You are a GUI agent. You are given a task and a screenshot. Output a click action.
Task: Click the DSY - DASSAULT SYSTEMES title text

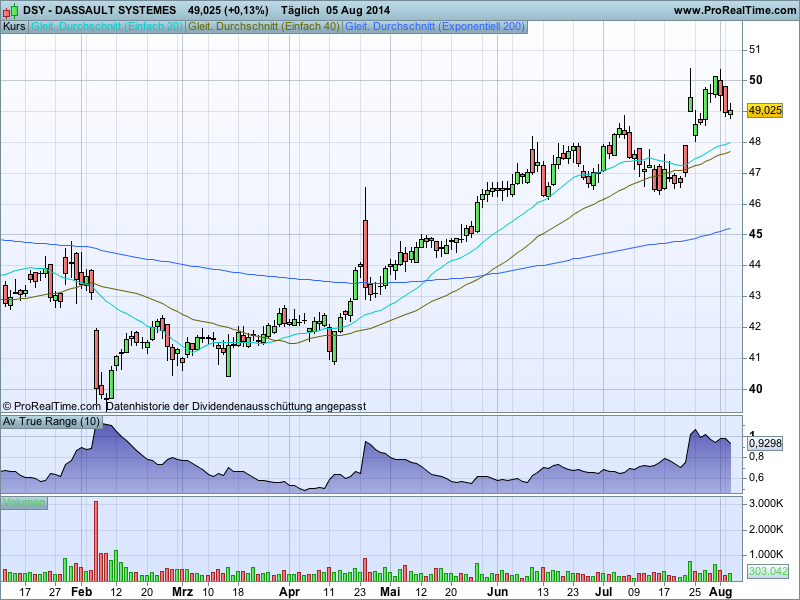click(x=100, y=10)
